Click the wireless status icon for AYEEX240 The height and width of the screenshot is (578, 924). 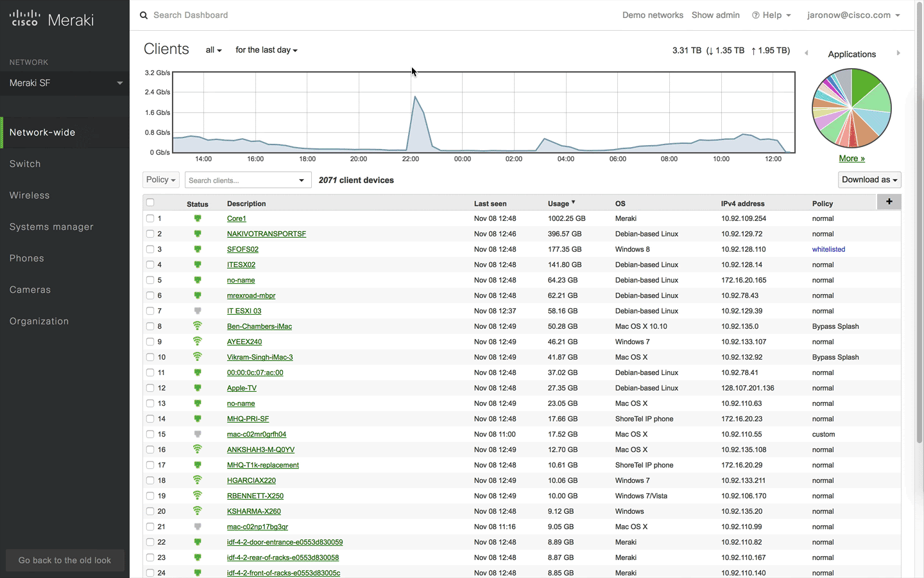(198, 341)
